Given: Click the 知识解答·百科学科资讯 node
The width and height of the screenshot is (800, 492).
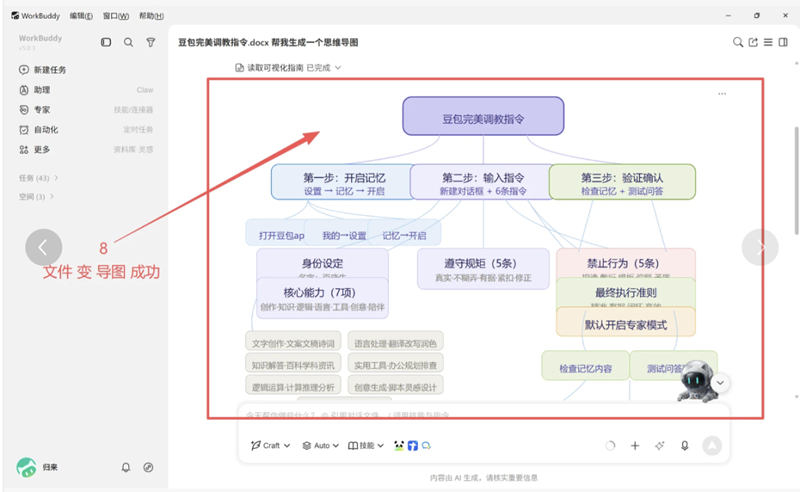Looking at the screenshot, I should 293,364.
